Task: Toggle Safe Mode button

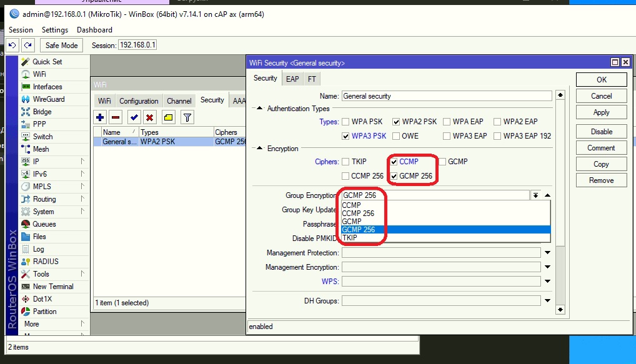Action: [x=62, y=46]
